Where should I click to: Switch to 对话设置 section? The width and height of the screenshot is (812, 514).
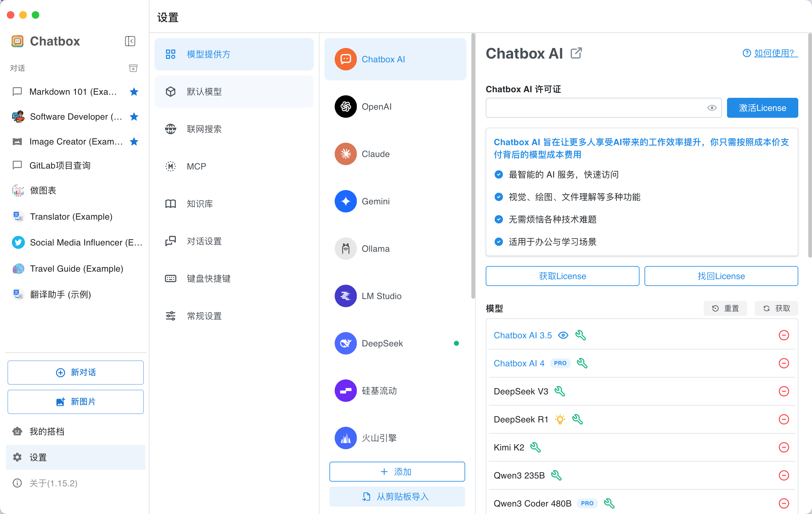234,241
